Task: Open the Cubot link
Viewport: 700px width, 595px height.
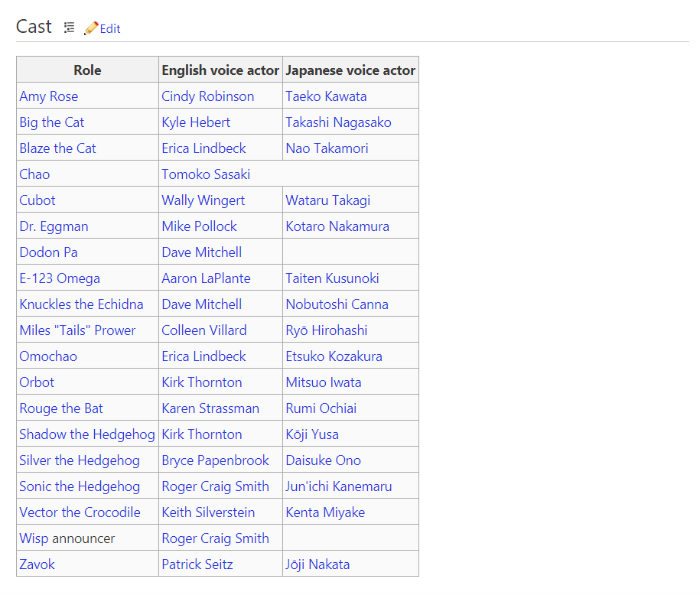Action: click(x=37, y=200)
